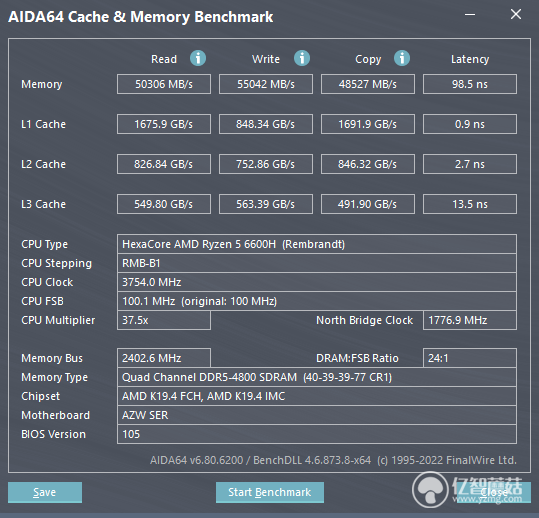Viewport: 539px width, 518px height.
Task: Select L3 Cache write 563.39 GB/s
Action: [266, 204]
